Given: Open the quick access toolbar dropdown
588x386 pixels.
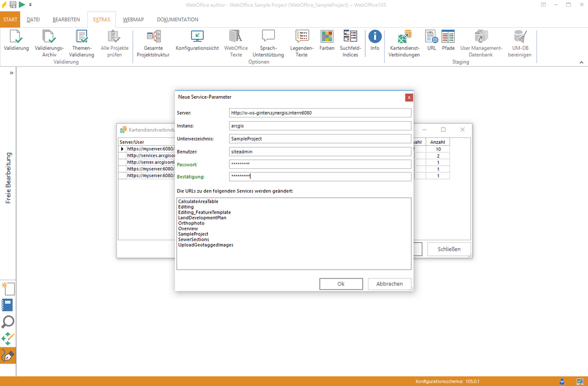Looking at the screenshot, I should tap(30, 5).
